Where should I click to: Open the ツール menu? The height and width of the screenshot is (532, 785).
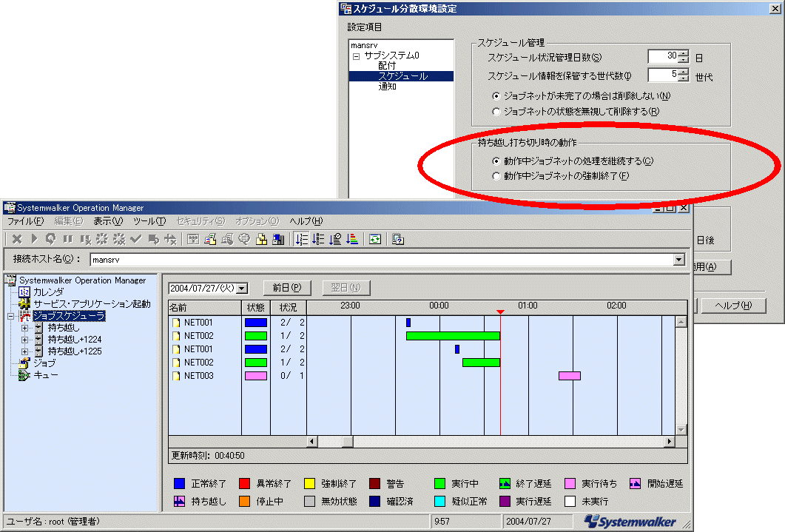(x=149, y=221)
